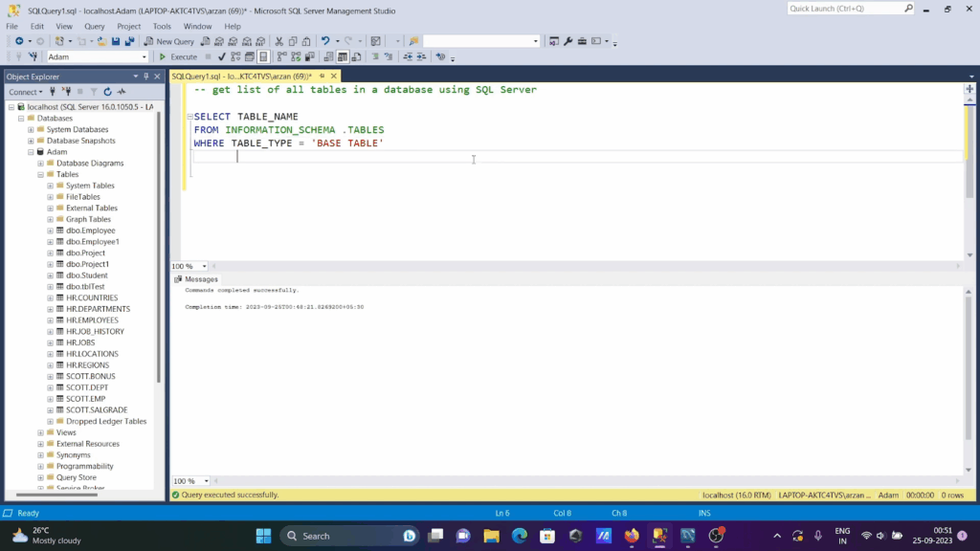
Task: Collapse the SELECT statement outline in editor
Action: [x=189, y=117]
